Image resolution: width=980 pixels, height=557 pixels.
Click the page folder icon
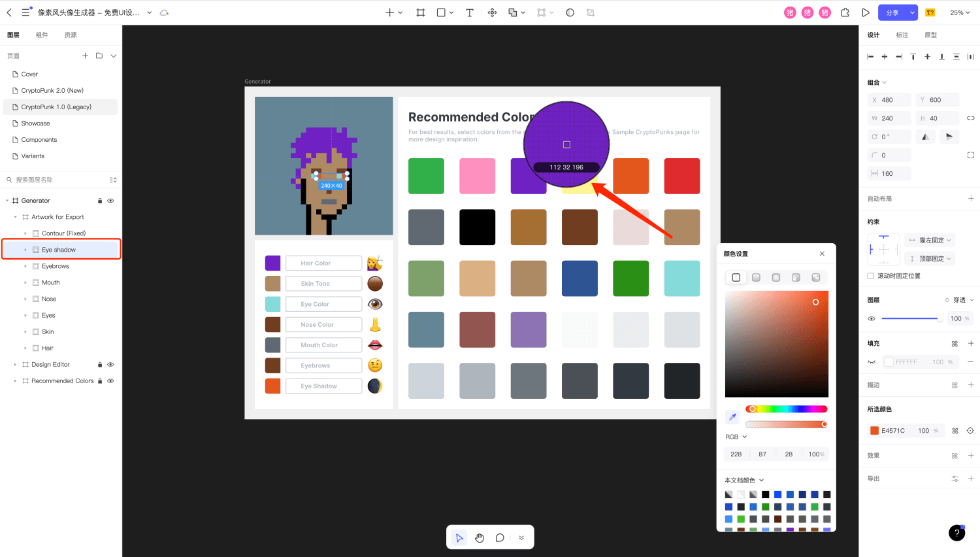pos(99,56)
